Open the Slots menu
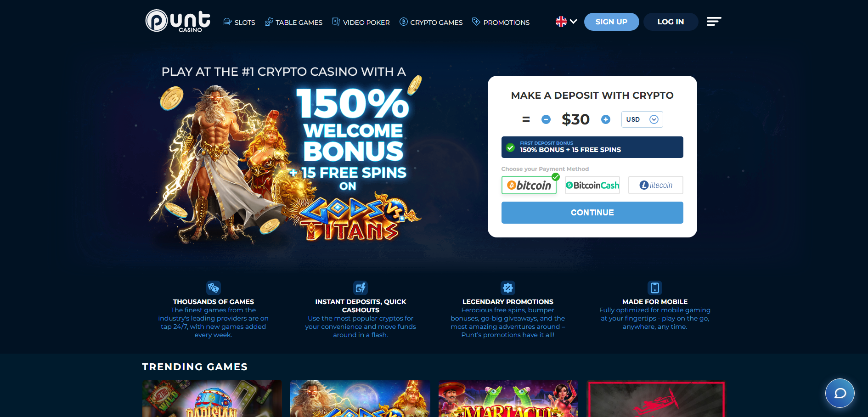 coord(239,22)
